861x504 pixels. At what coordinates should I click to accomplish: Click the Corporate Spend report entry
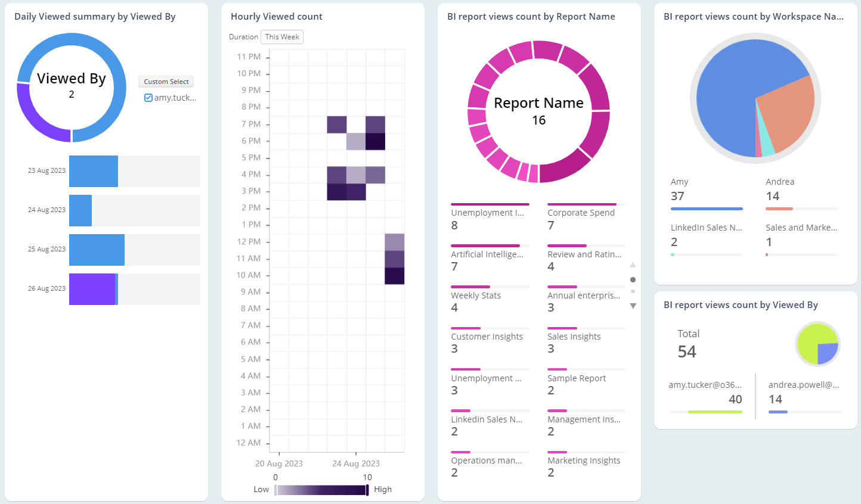coord(581,213)
